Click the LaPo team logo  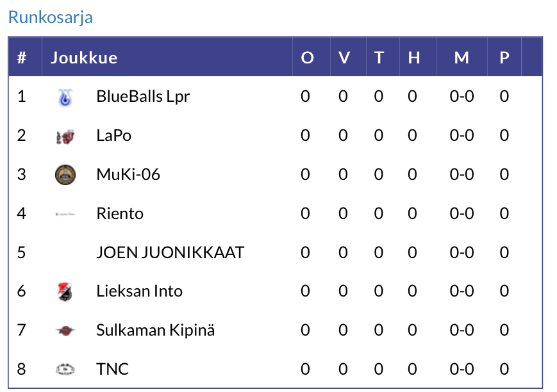(65, 136)
